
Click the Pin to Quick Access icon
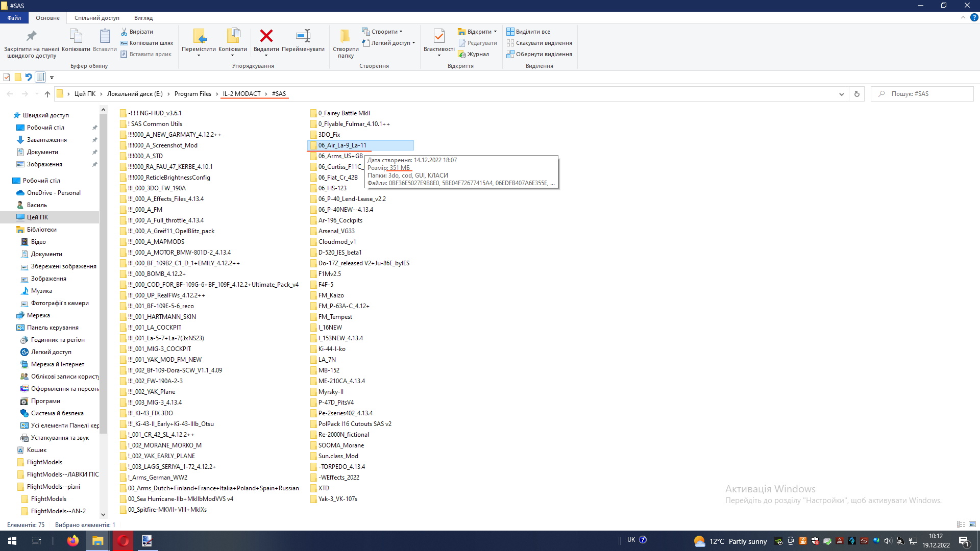[x=31, y=36]
